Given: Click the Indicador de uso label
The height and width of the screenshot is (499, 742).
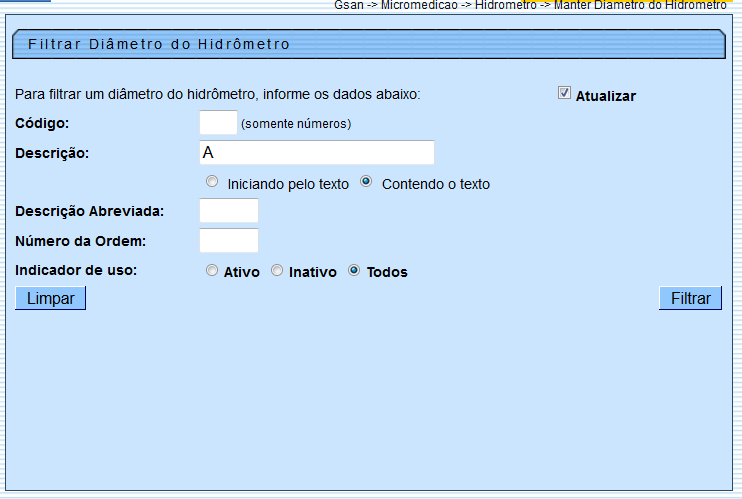Looking at the screenshot, I should (x=76, y=270).
